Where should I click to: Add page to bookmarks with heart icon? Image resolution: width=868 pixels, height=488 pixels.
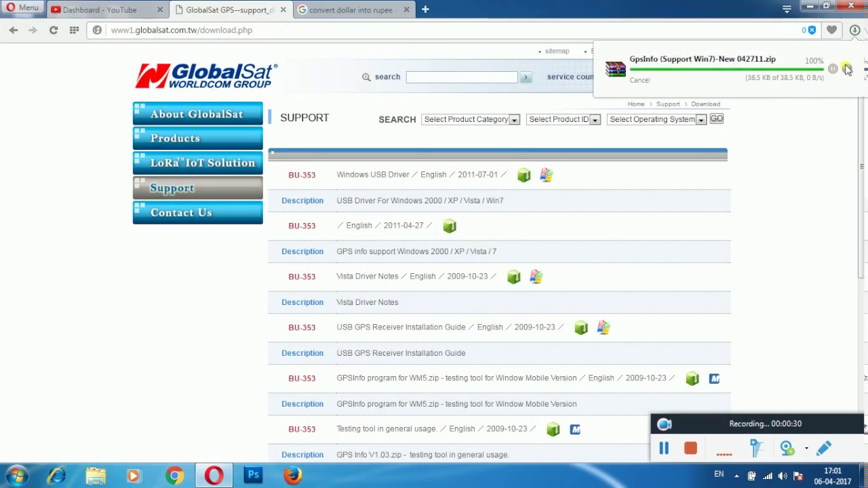click(x=831, y=30)
